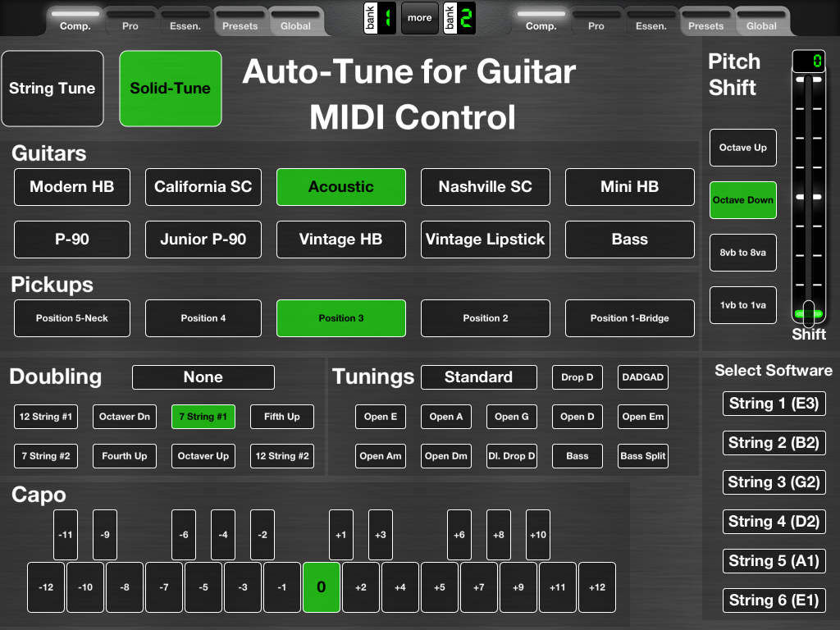Choose Vintage HB guitar
840x630 pixels.
point(341,240)
